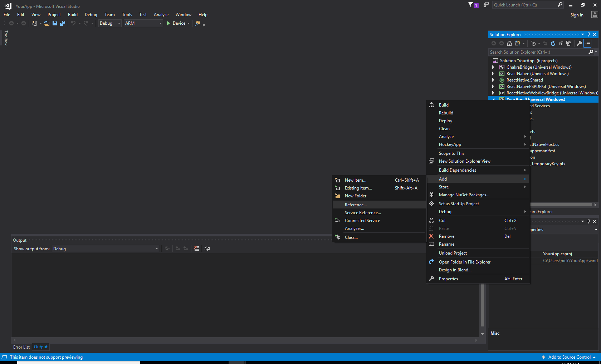Screen dimensions: 601x364
Task: Select Scope to This menu entry
Action: click(x=478, y=153)
